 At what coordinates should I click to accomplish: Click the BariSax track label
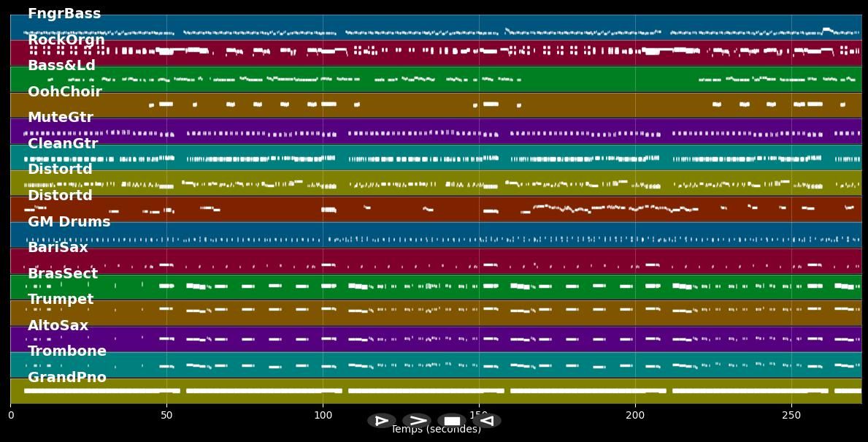point(58,247)
